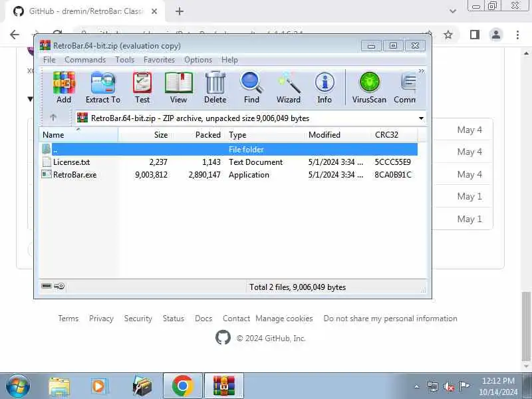
Task: Click the 9,003,812 size value
Action: (x=151, y=175)
